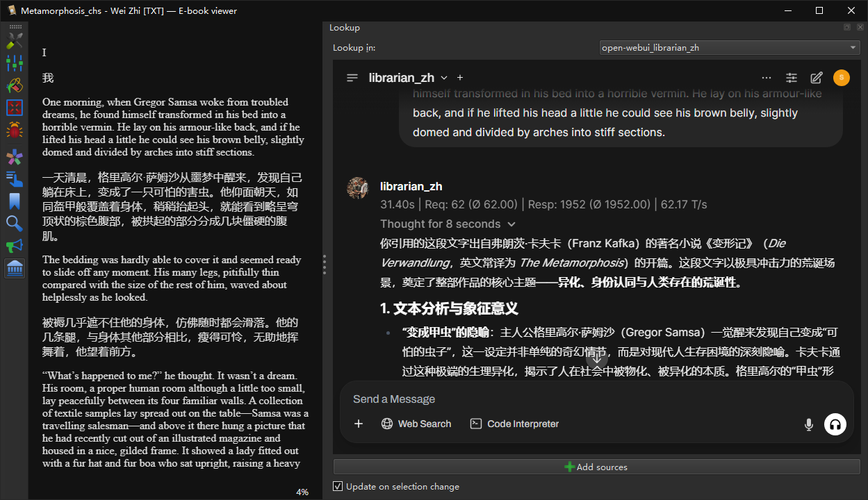Click paragraph starting One morning, when Gregor
Viewport: 868px width, 500px height.
click(x=173, y=127)
